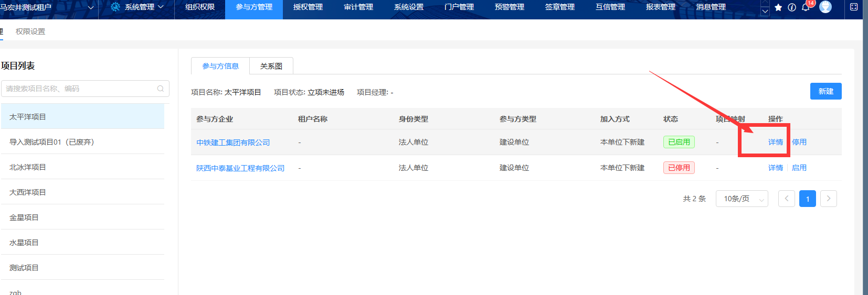868x295 pixels.
Task: Select 测试项目 in project list
Action: 82,267
